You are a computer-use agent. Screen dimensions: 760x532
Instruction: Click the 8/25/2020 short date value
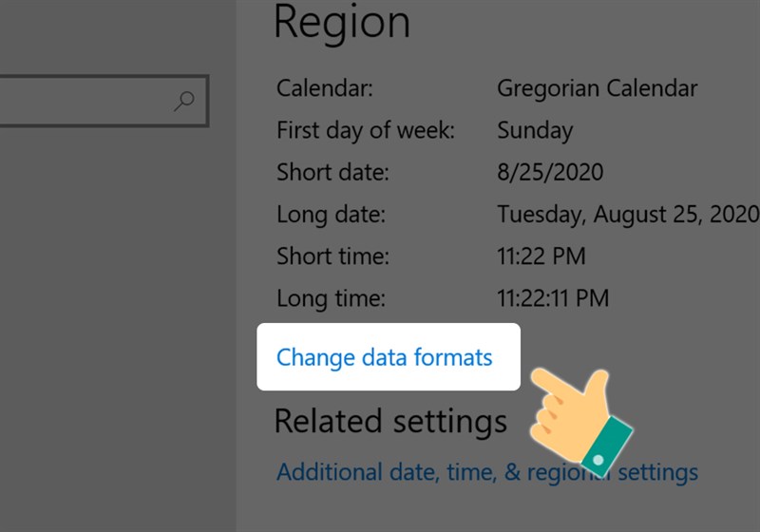pos(550,173)
